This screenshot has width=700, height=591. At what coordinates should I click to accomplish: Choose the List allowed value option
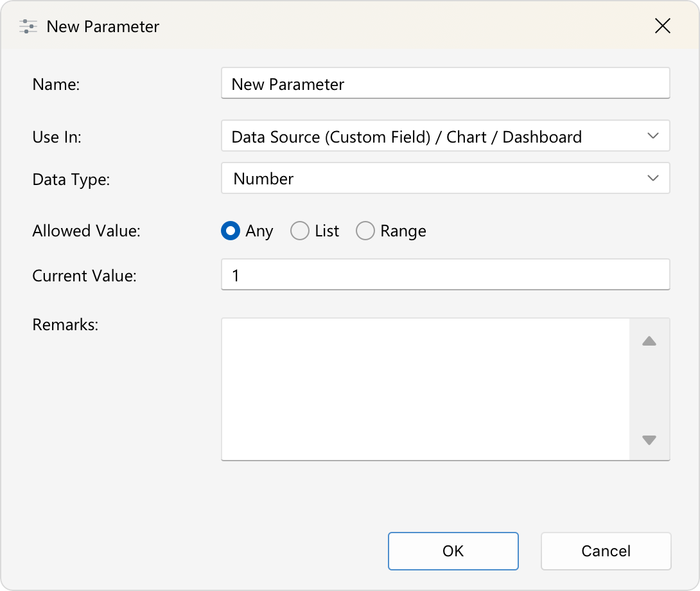pos(299,231)
